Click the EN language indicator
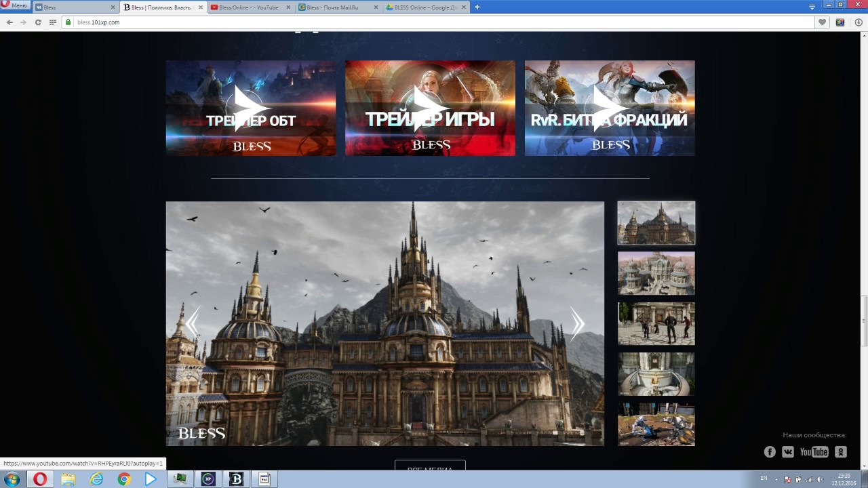 tap(764, 479)
